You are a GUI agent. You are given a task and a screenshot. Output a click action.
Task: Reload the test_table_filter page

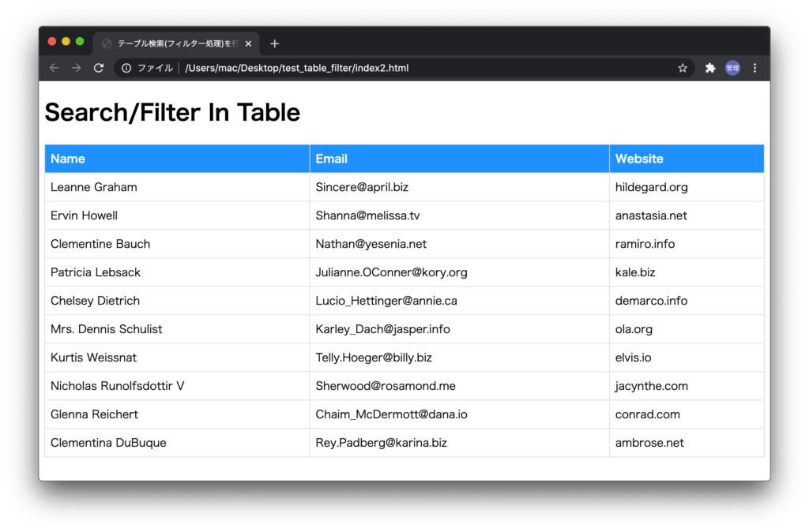pos(98,68)
